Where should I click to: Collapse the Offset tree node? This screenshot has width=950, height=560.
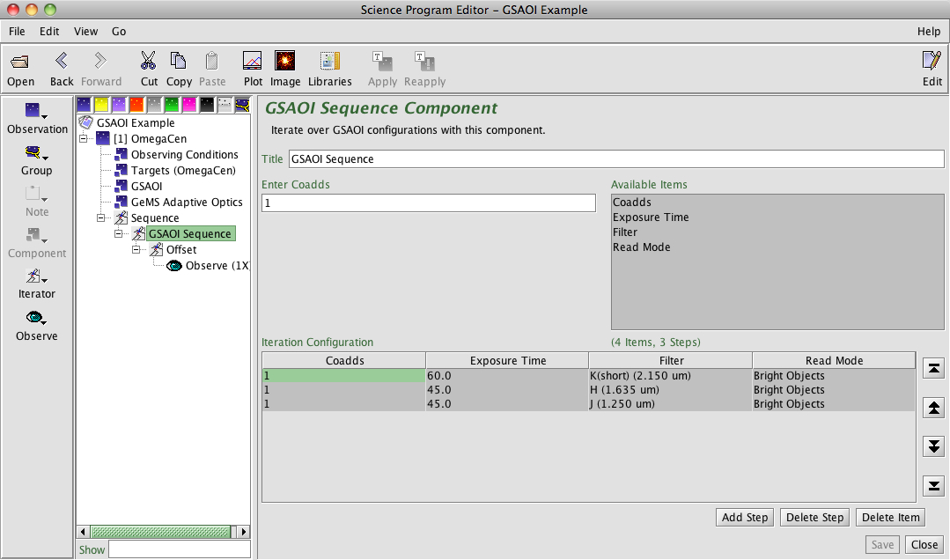pyautogui.click(x=136, y=249)
